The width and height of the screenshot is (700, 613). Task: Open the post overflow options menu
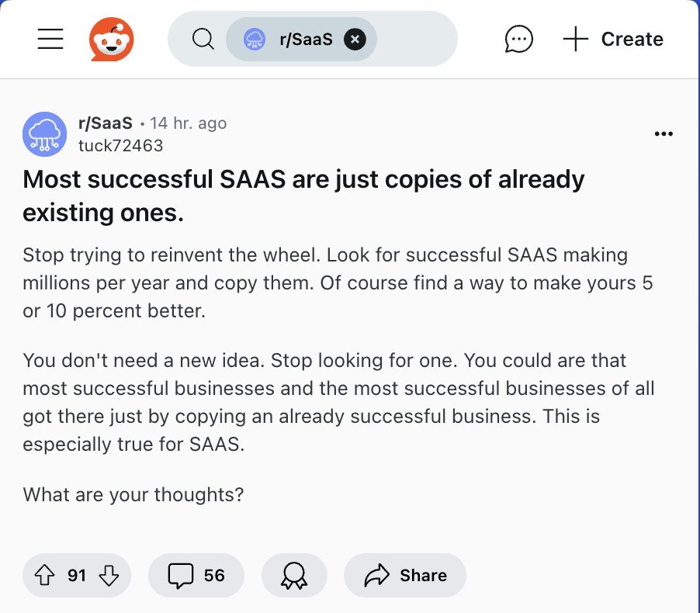664,134
